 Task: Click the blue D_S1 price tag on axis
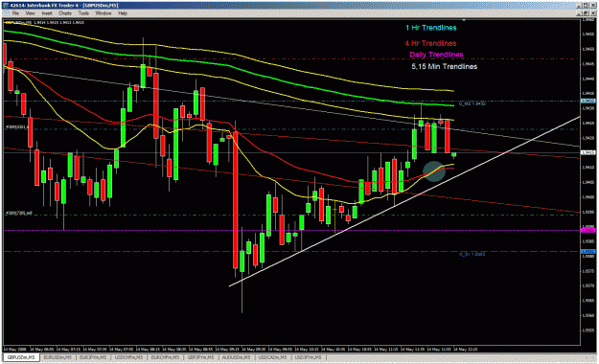(587, 251)
